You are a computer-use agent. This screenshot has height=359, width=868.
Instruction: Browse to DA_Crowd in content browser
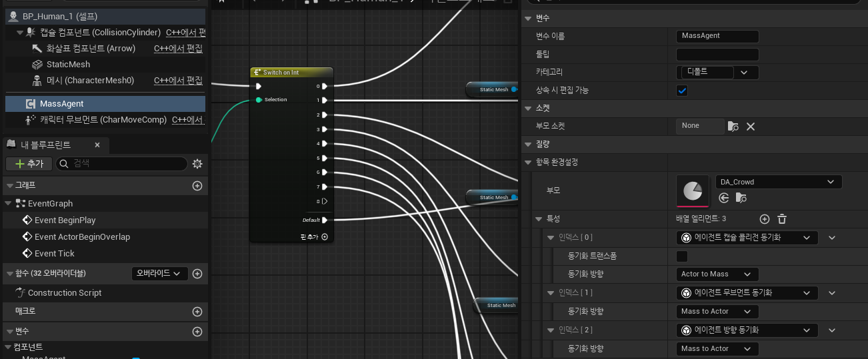tap(741, 198)
